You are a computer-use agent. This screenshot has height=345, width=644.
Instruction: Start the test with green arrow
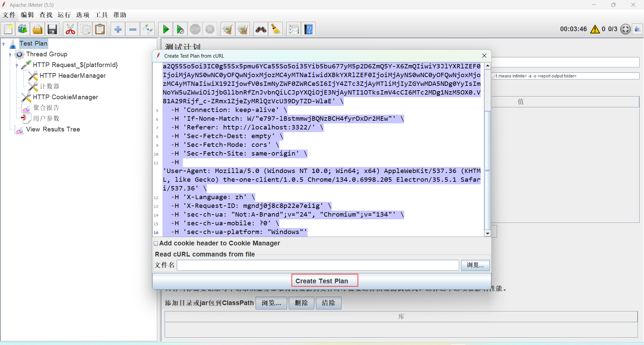pyautogui.click(x=166, y=29)
